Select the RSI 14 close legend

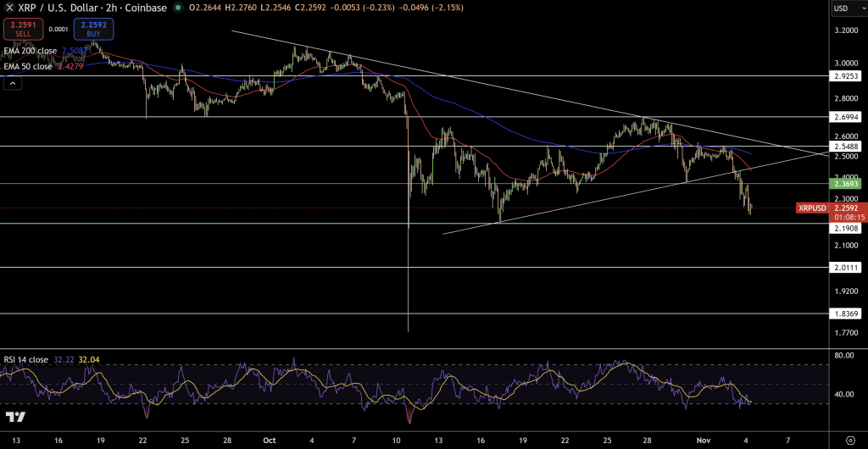26,359
